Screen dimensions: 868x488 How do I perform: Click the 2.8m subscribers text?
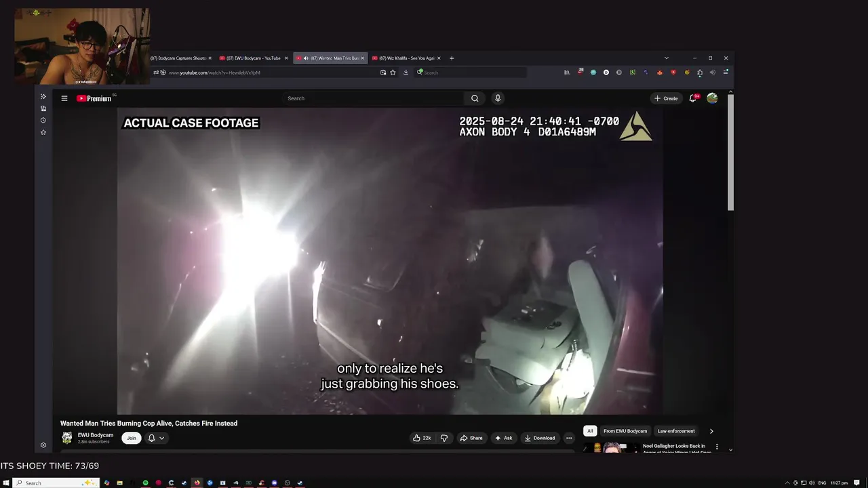point(94,442)
